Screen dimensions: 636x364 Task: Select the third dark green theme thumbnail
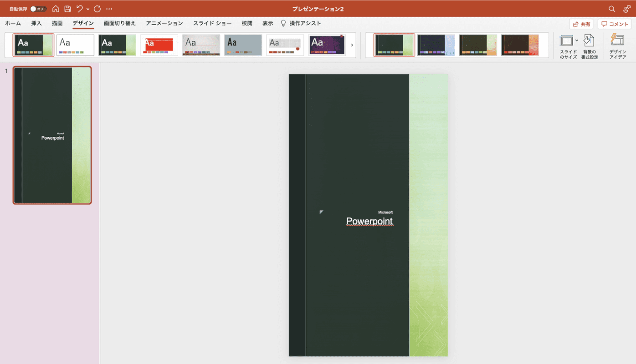(117, 45)
